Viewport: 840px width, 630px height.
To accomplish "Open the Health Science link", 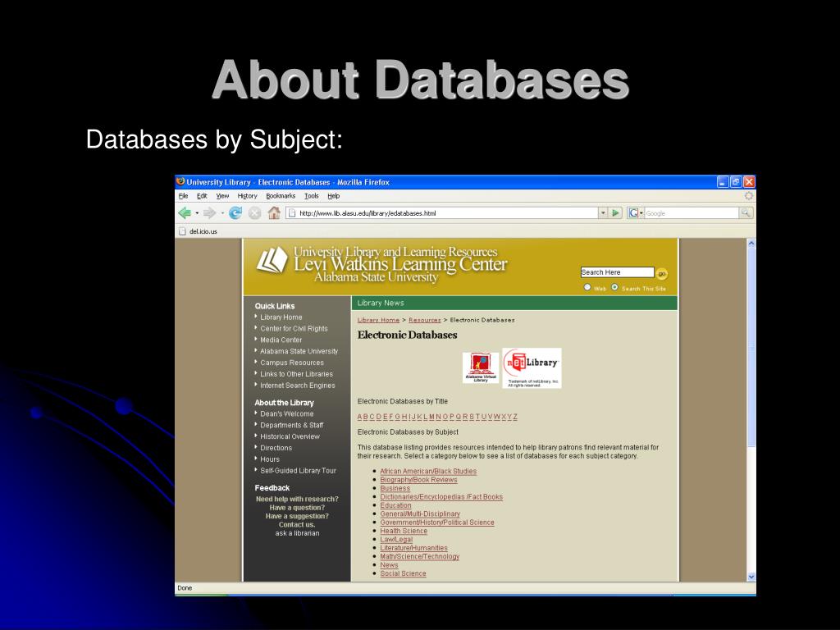I will [404, 531].
